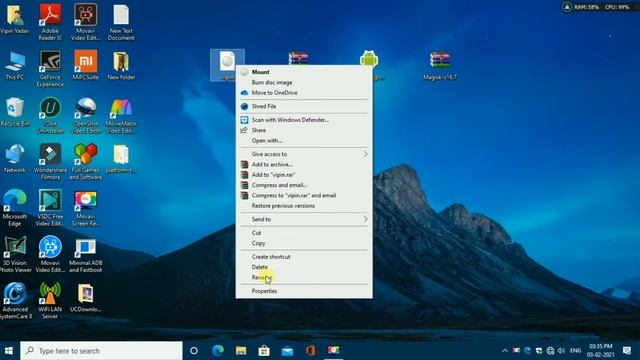
Task: Open the taskbar clock and date
Action: [x=600, y=351]
